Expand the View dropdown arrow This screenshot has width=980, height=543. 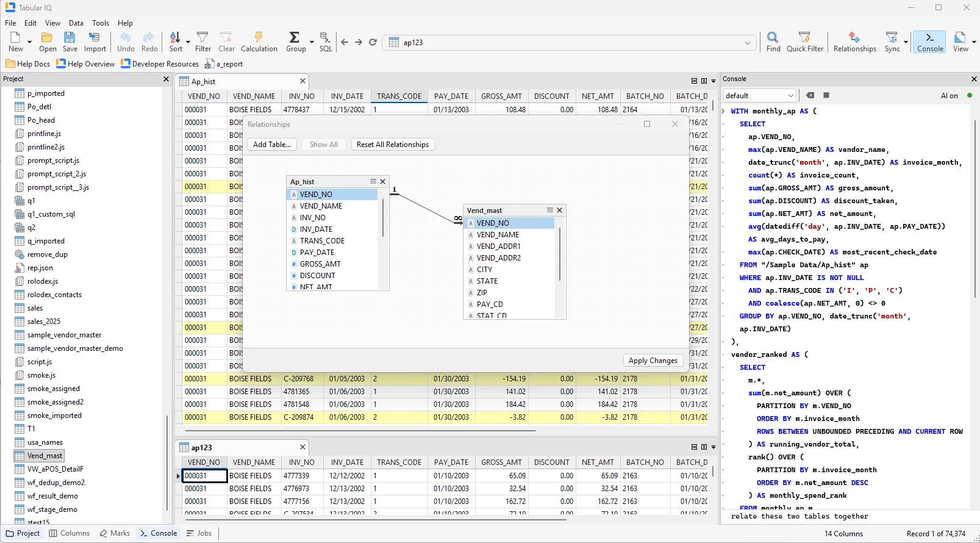point(974,42)
